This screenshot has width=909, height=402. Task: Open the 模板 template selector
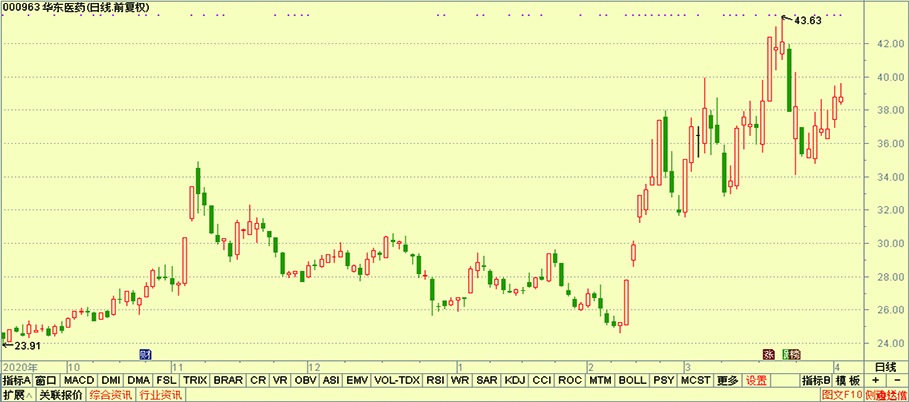click(x=848, y=381)
